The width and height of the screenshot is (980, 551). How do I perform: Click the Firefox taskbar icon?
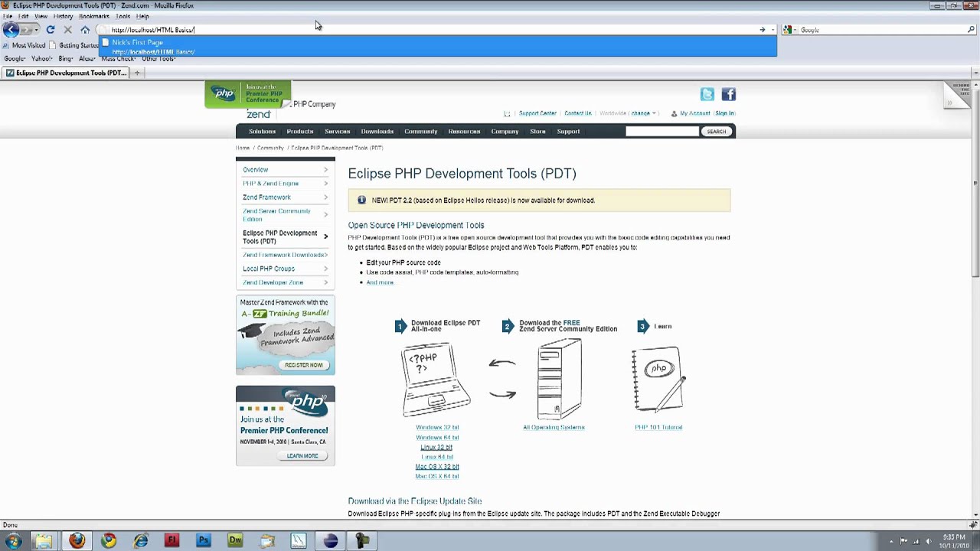click(x=77, y=541)
